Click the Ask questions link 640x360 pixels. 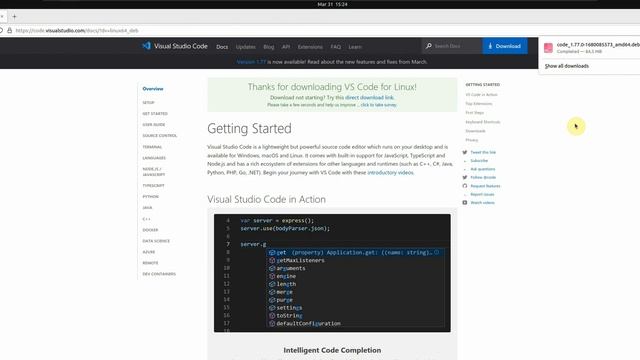coord(482,169)
